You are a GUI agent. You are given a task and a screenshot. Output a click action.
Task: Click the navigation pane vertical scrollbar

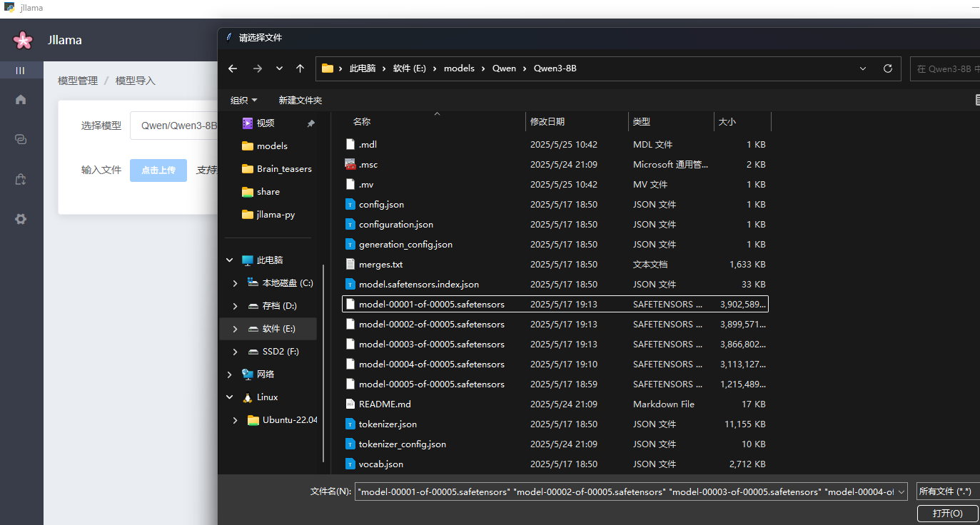[x=324, y=364]
